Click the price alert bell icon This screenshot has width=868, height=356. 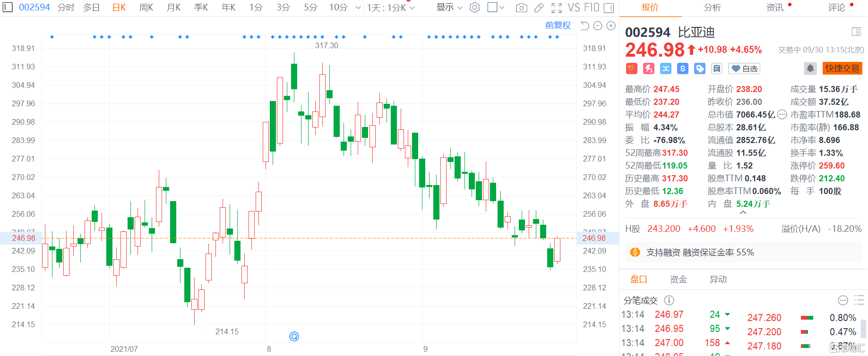(810, 68)
